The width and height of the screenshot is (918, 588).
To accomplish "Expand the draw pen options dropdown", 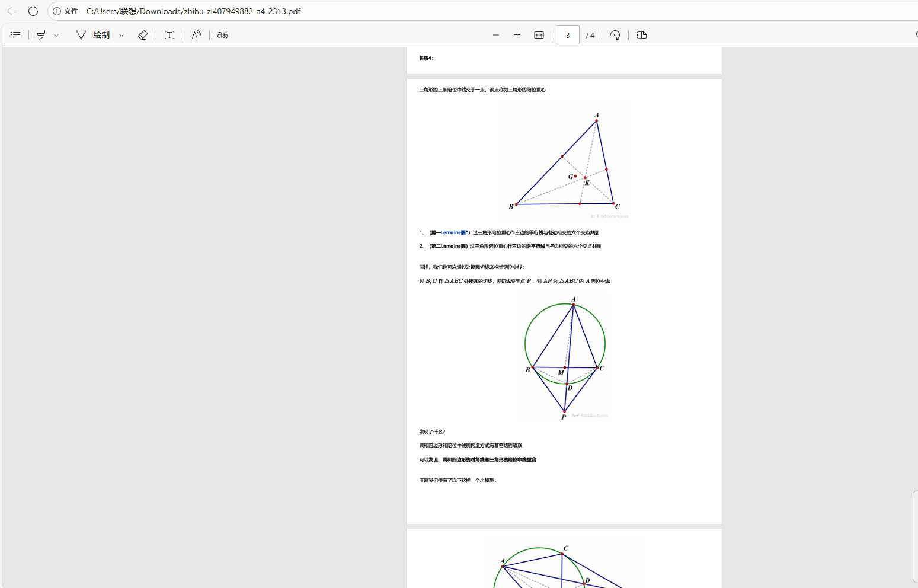I will point(121,35).
